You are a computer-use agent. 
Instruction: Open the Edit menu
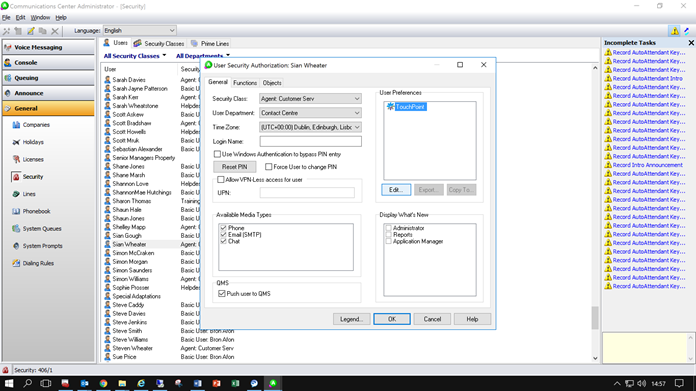click(20, 17)
